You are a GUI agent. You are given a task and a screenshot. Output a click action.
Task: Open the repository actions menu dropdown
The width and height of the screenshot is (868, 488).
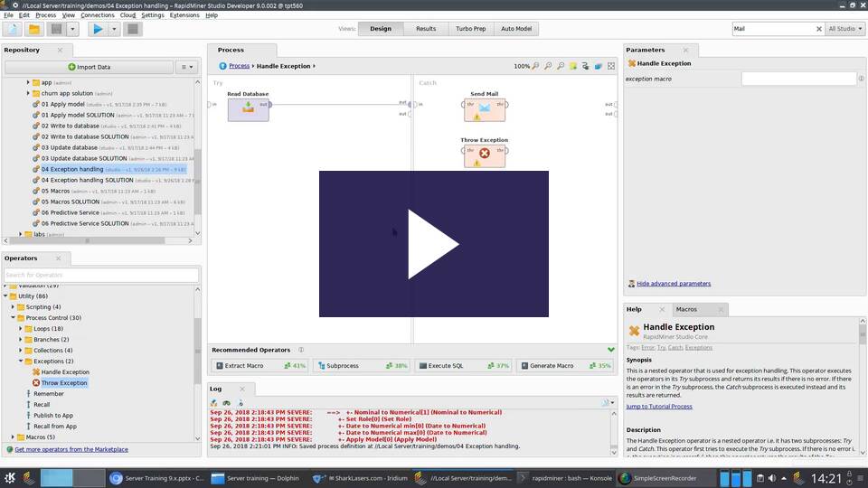187,67
